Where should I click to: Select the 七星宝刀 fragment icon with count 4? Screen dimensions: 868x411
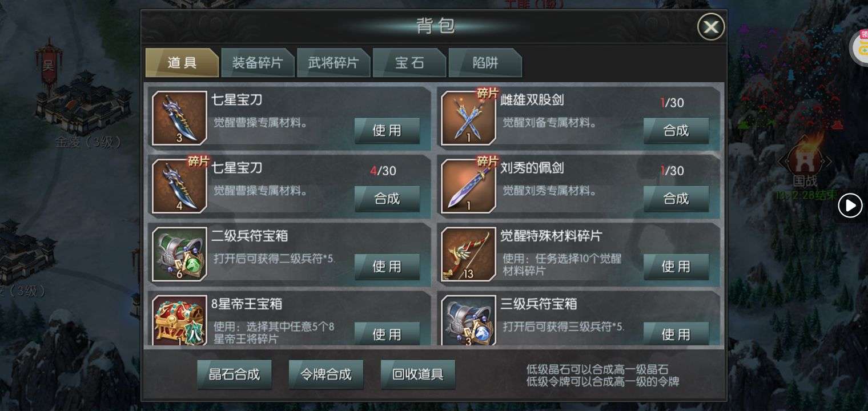point(179,186)
